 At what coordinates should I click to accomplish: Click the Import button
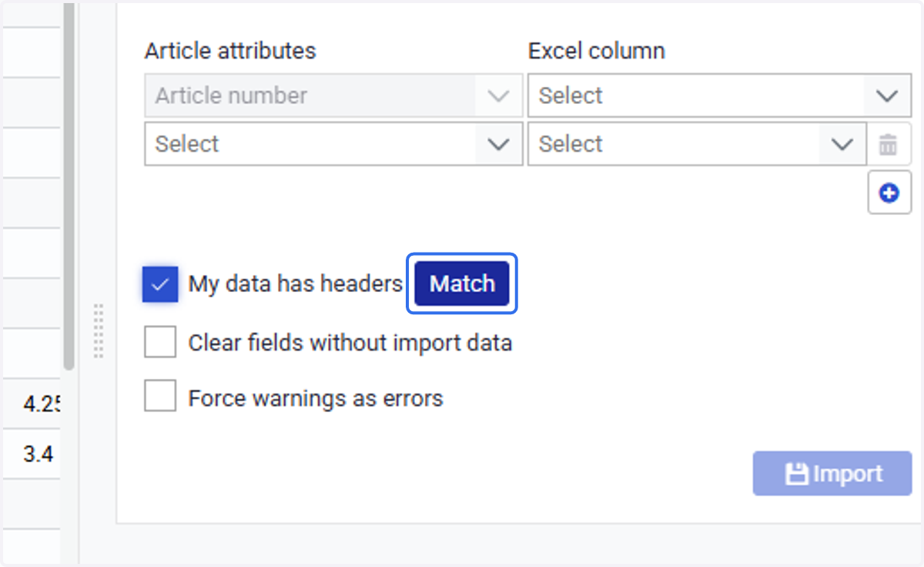click(832, 473)
